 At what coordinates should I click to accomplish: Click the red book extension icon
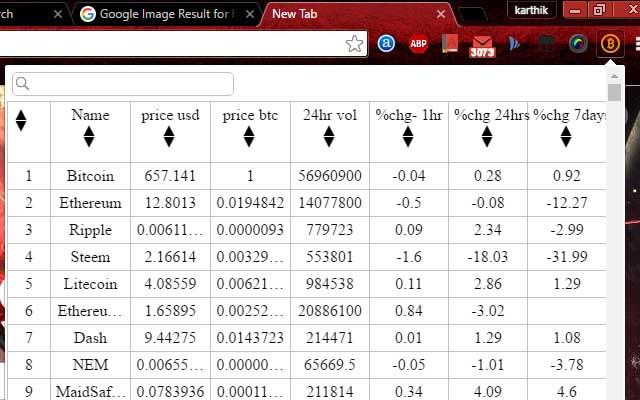click(450, 43)
